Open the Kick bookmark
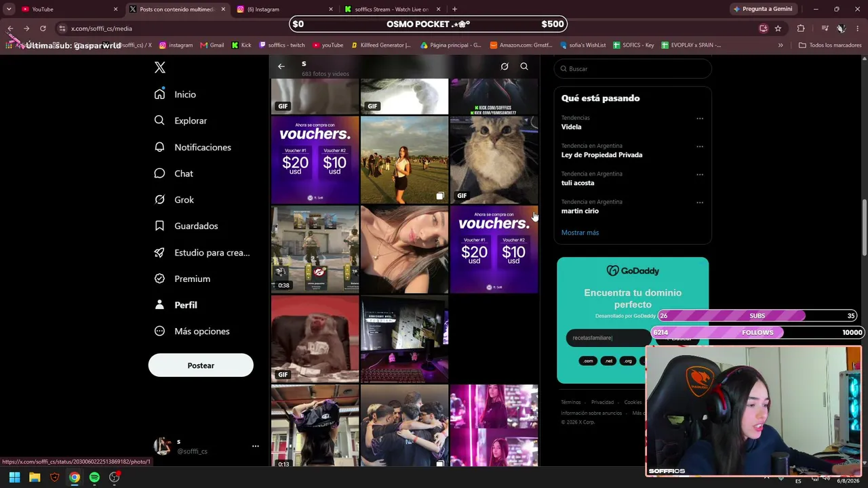This screenshot has width=868, height=488. pyautogui.click(x=241, y=45)
